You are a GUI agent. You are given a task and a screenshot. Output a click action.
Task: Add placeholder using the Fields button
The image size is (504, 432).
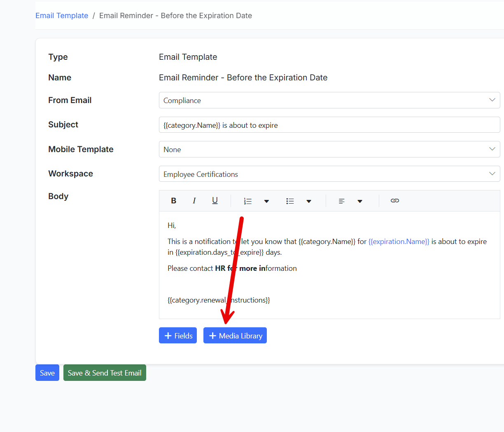(x=178, y=336)
